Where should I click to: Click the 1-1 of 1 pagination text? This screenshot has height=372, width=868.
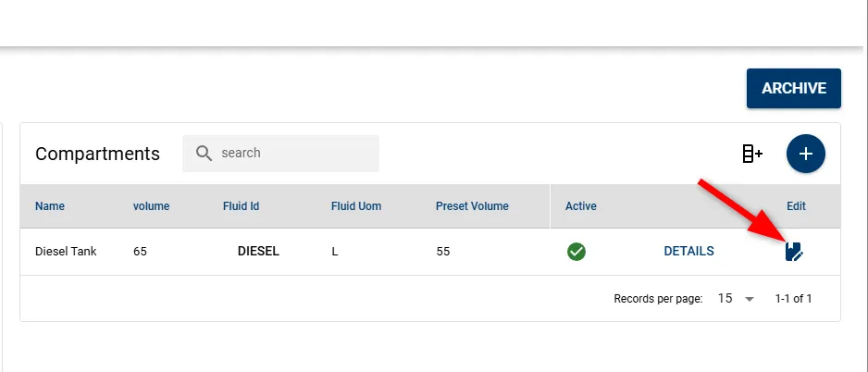click(793, 299)
